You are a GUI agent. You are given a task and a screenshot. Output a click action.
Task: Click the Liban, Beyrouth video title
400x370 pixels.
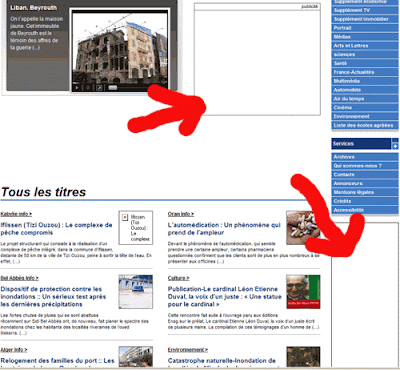click(33, 8)
